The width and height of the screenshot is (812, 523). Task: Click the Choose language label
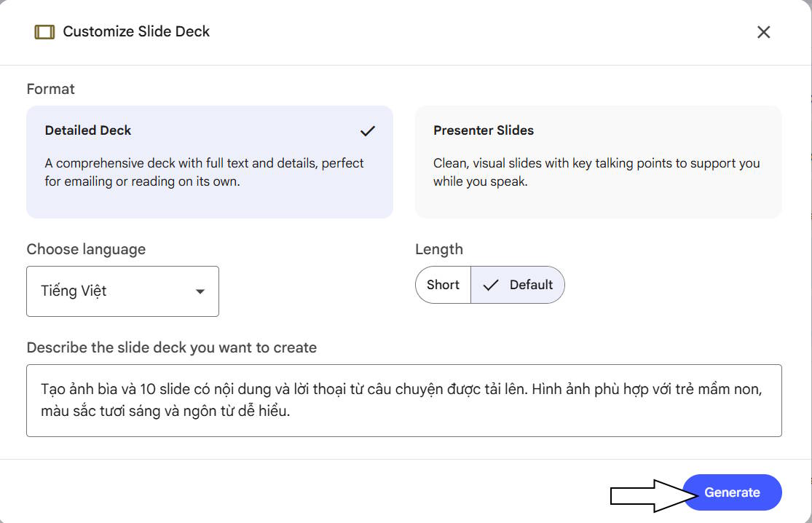(x=86, y=250)
